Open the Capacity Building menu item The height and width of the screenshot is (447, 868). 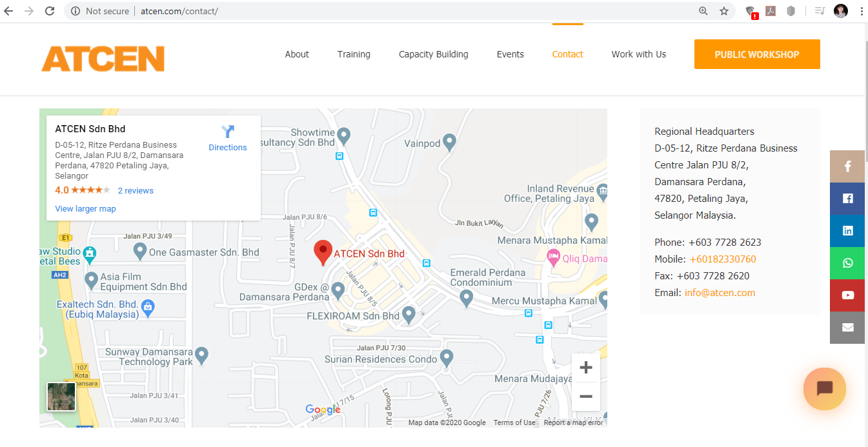click(434, 54)
